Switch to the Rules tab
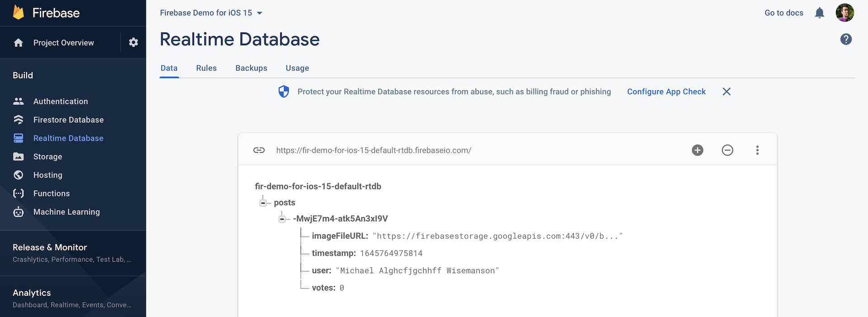 [206, 68]
